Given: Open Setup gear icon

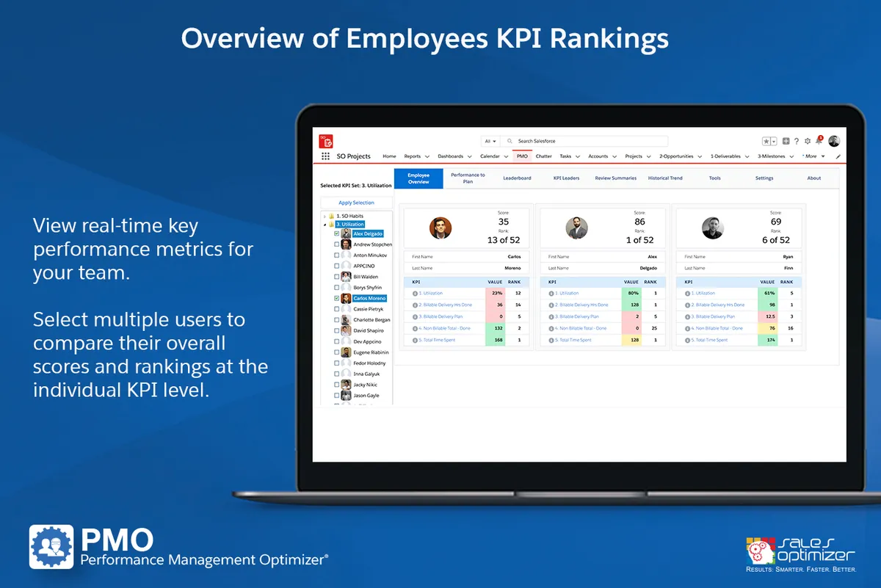Looking at the screenshot, I should (x=808, y=141).
